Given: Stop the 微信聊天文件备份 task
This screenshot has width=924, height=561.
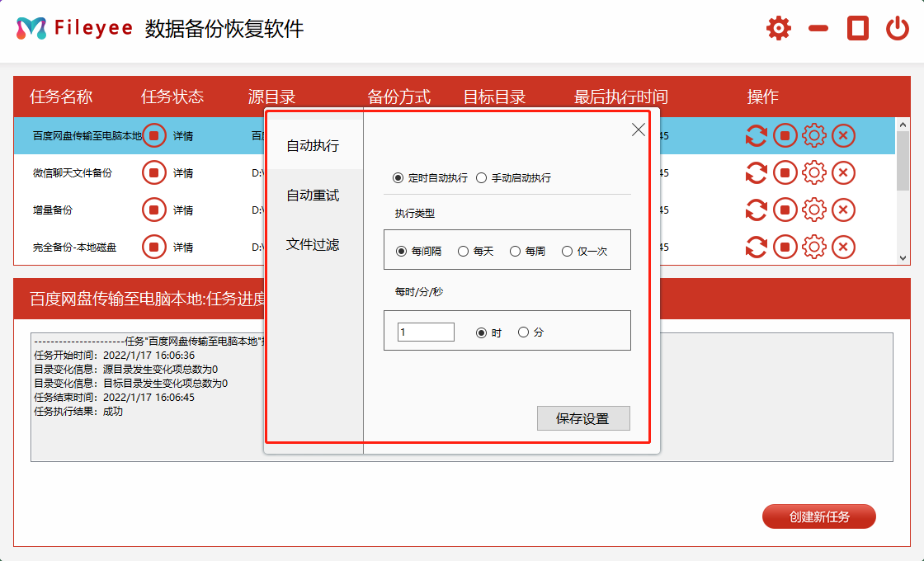Looking at the screenshot, I should tap(785, 172).
